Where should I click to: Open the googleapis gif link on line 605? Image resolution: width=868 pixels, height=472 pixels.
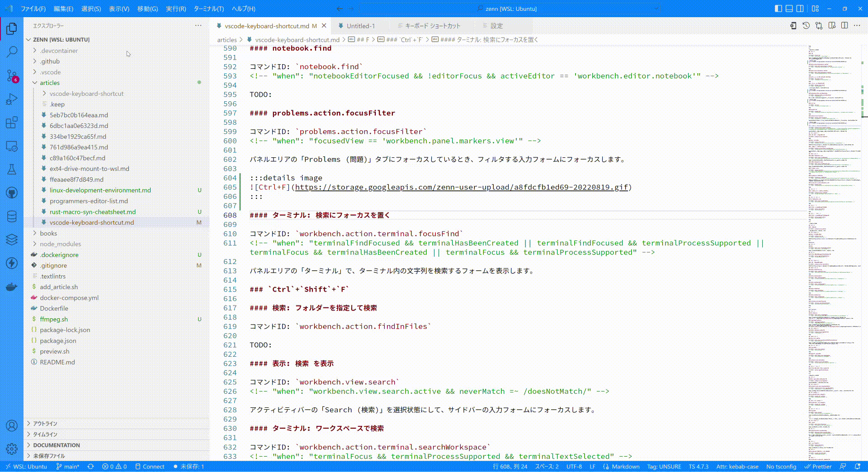pyautogui.click(x=462, y=187)
